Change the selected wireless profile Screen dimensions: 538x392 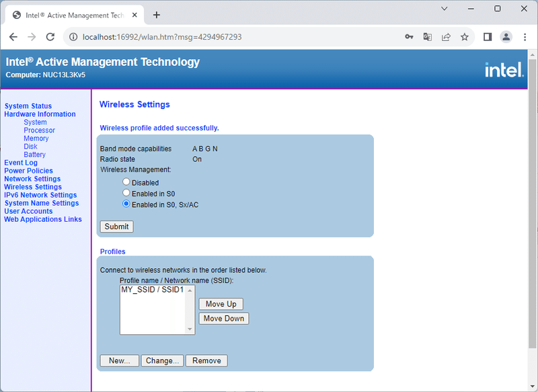(x=162, y=360)
